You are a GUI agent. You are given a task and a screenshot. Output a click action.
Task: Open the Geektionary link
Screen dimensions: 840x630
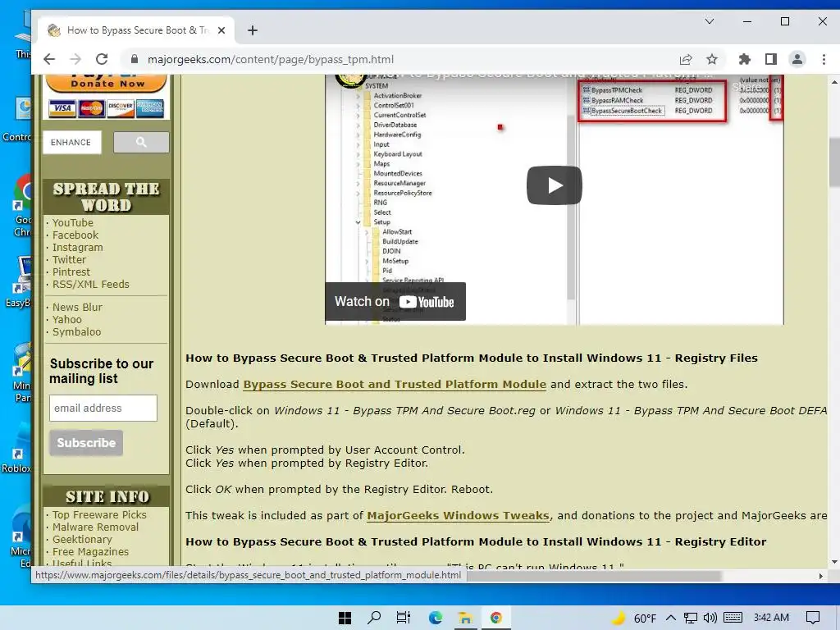82,539
